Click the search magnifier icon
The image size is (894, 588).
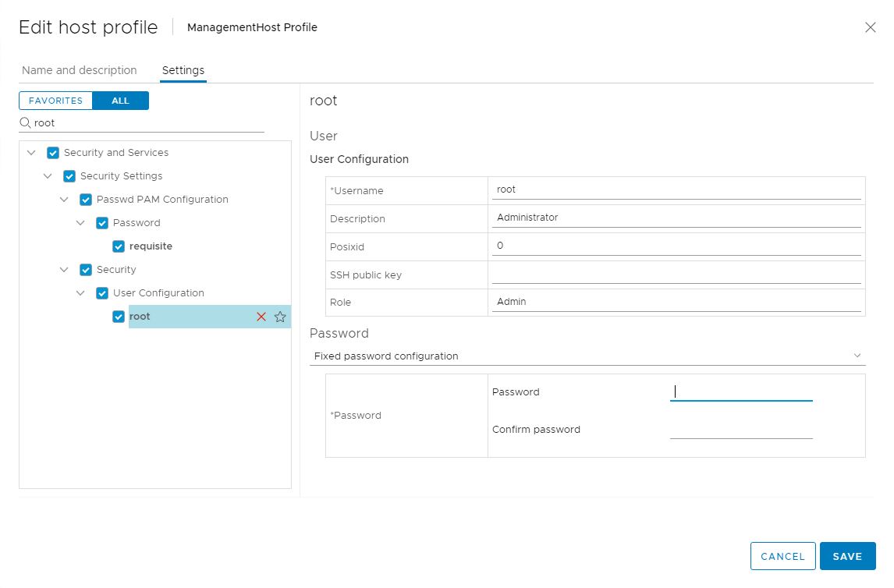click(24, 122)
